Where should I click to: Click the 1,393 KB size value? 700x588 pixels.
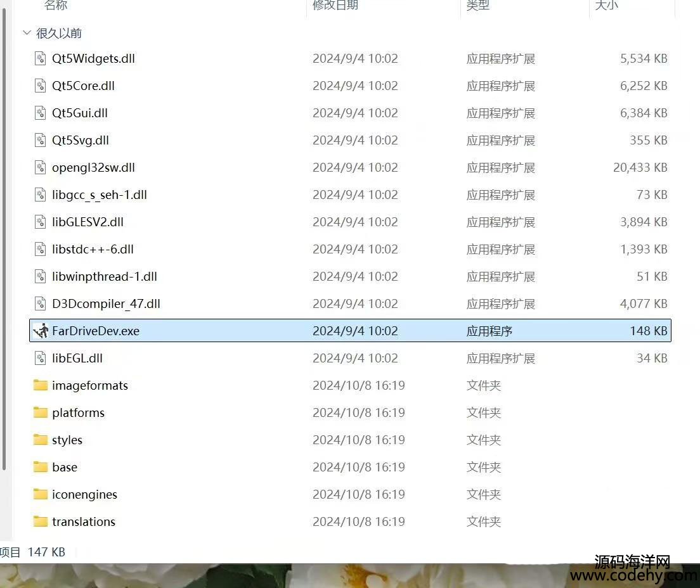coord(644,249)
